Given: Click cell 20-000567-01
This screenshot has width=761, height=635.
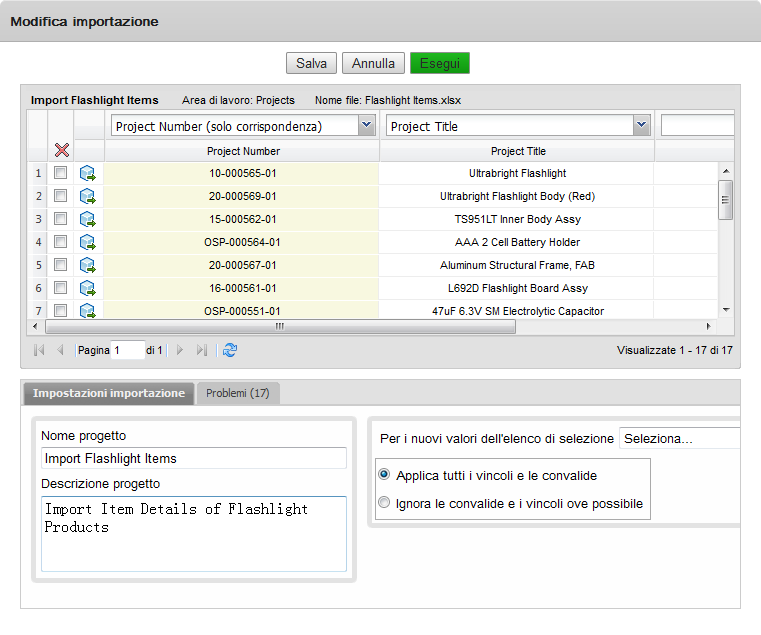Looking at the screenshot, I should [x=242, y=265].
